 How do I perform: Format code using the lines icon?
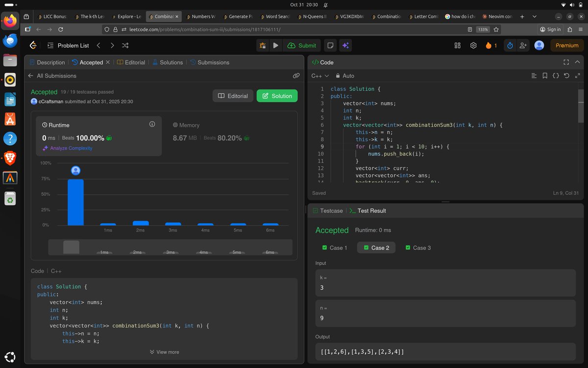[534, 76]
